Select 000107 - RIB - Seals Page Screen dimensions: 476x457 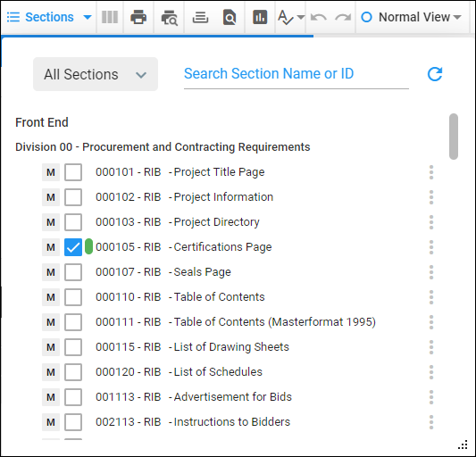coord(163,272)
